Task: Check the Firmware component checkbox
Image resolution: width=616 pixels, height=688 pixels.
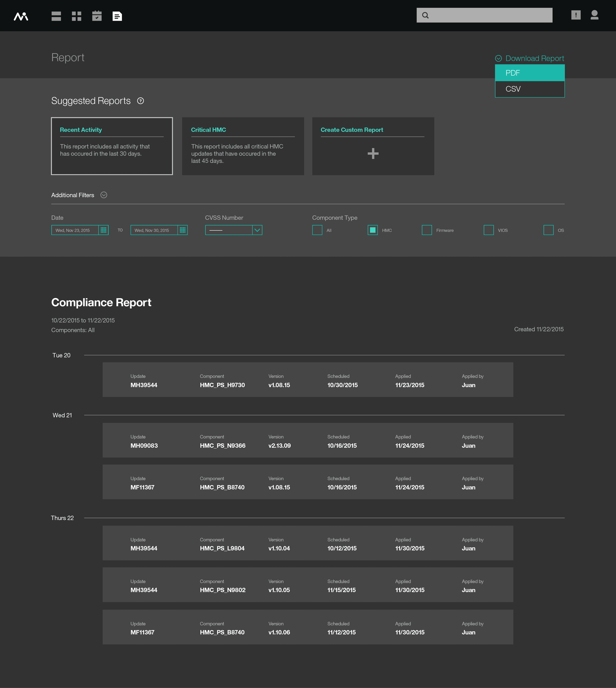Action: (x=427, y=230)
